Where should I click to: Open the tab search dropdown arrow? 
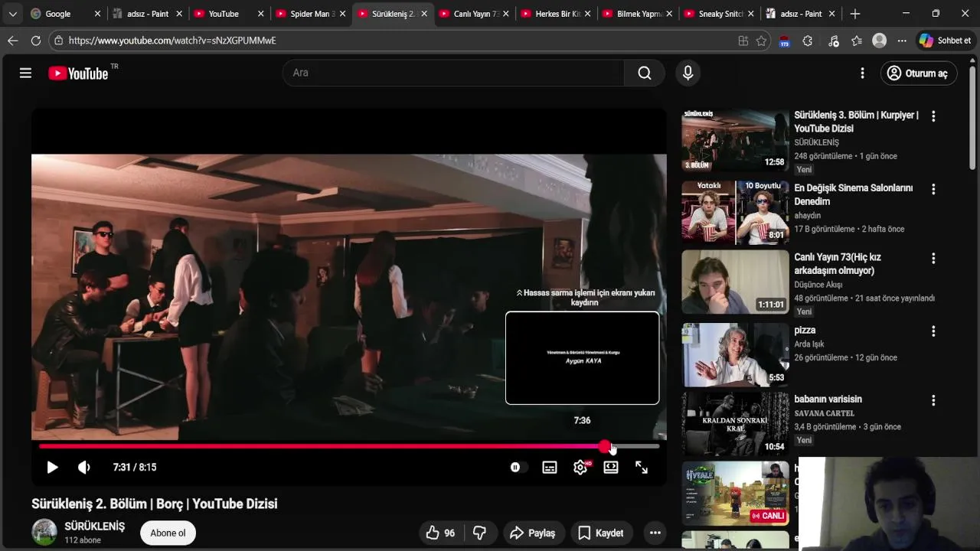(x=12, y=14)
